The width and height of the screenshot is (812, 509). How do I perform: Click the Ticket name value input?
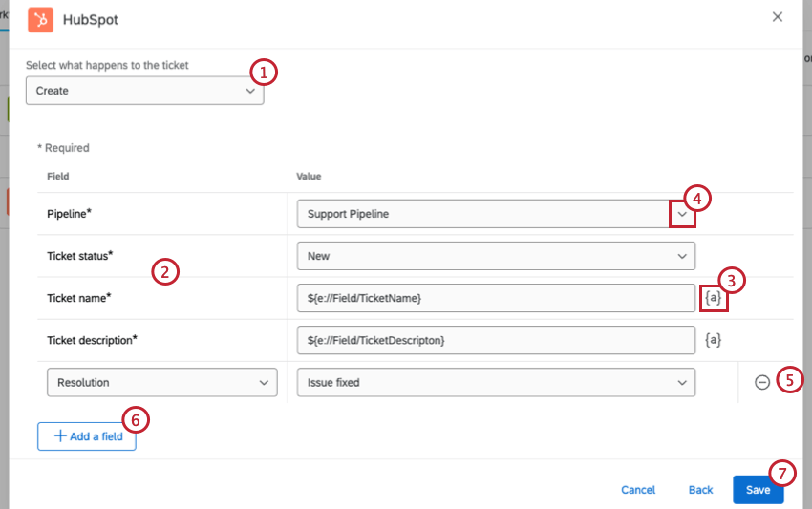tap(496, 298)
